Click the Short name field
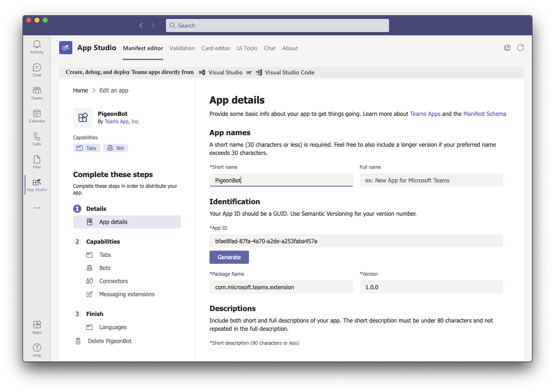The width and height of the screenshot is (555, 392). pyautogui.click(x=281, y=180)
